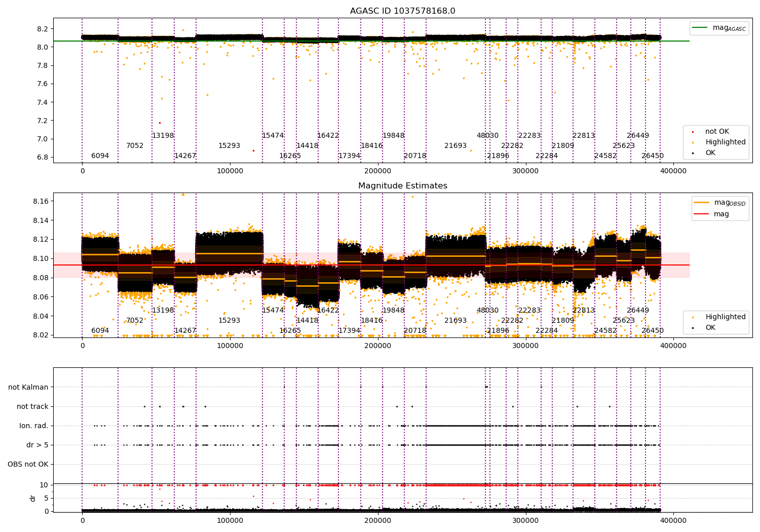This screenshot has width=760, height=532.
Task: Click obsid label '24582' in the middle panel
Action: coord(606,331)
